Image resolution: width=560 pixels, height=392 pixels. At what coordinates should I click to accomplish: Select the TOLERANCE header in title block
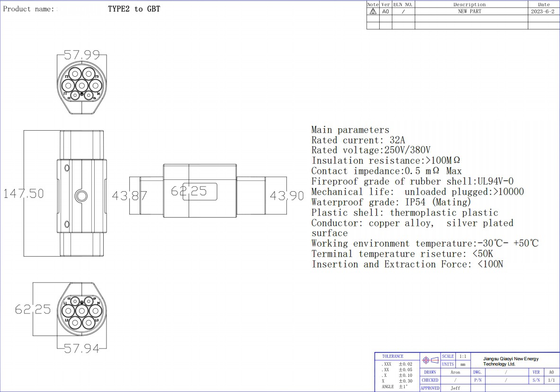[x=393, y=356]
